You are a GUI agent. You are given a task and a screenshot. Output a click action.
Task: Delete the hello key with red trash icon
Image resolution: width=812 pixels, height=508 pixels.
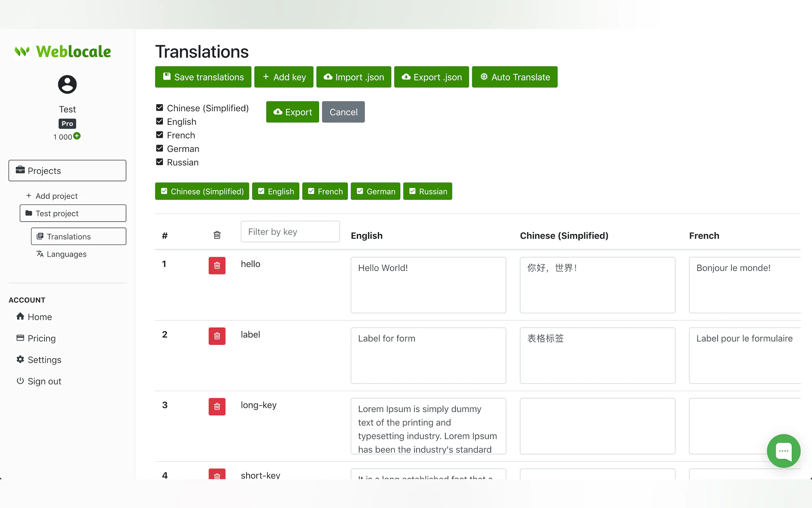pyautogui.click(x=217, y=266)
